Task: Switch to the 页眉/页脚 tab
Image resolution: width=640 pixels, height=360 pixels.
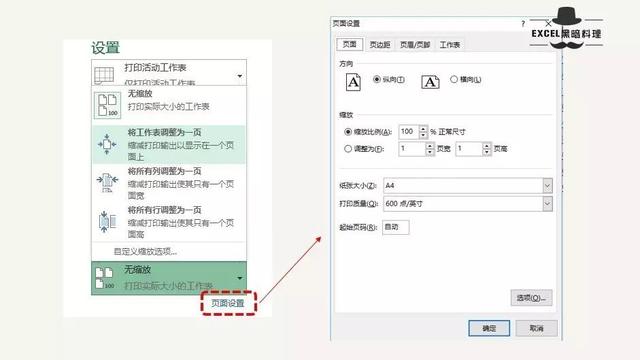Action: (415, 45)
